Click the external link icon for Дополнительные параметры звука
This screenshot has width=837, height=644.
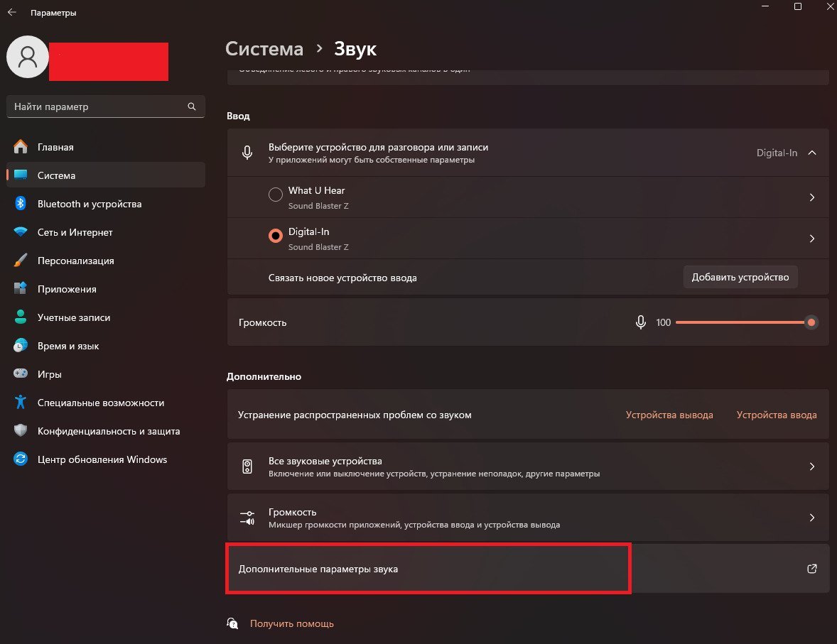[812, 569]
